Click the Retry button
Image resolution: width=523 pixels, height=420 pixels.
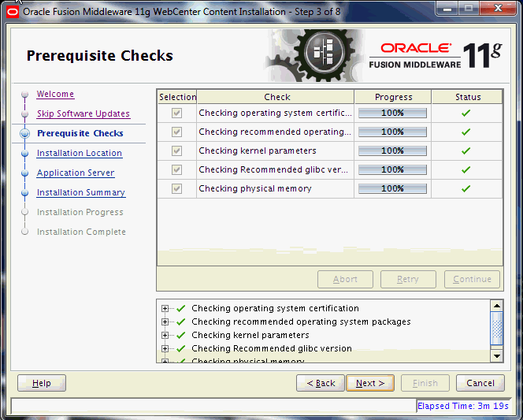click(x=408, y=279)
